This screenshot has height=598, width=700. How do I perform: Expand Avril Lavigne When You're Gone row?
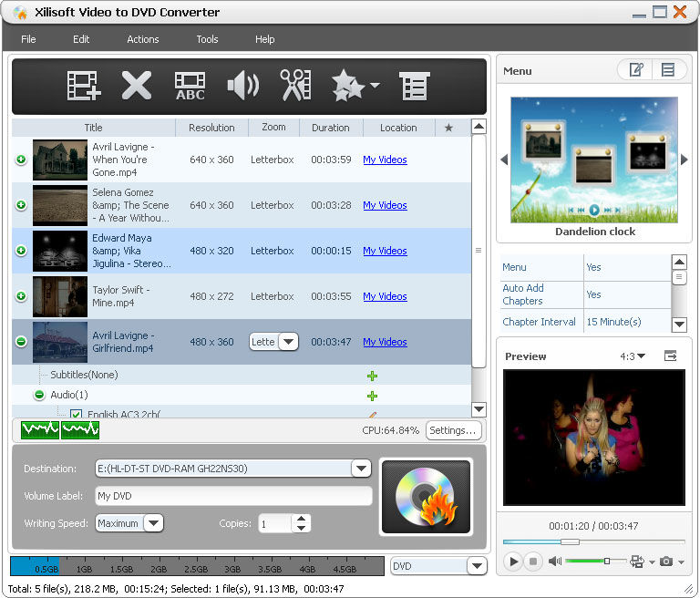click(21, 160)
